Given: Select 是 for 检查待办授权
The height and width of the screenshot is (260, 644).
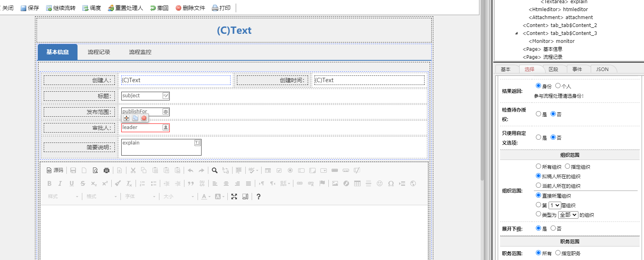Looking at the screenshot, I should coord(539,114).
